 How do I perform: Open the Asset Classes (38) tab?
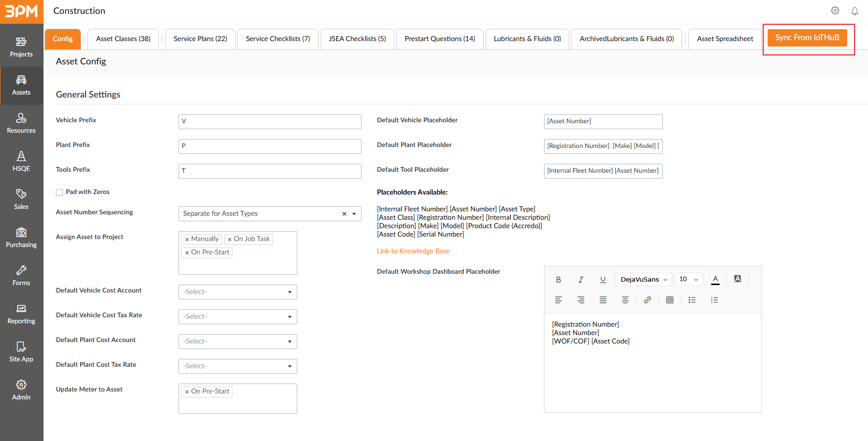coord(123,39)
